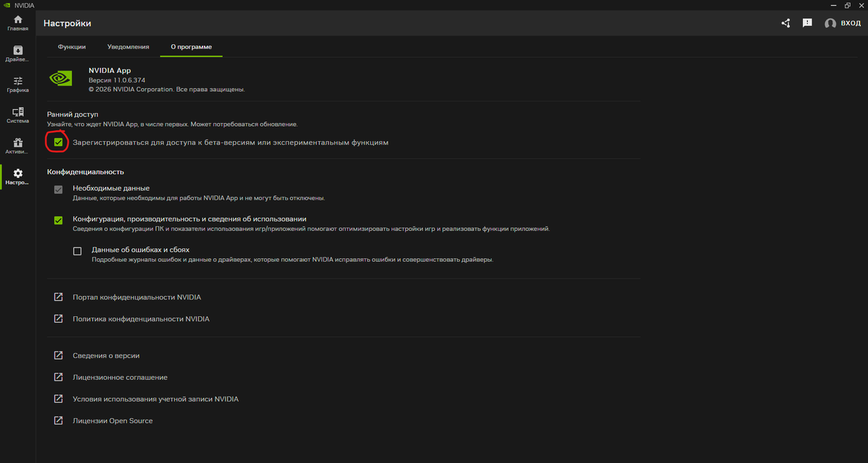
Task: Toggle Конфигурация, производительность и сведения checkbox
Action: pyautogui.click(x=59, y=220)
